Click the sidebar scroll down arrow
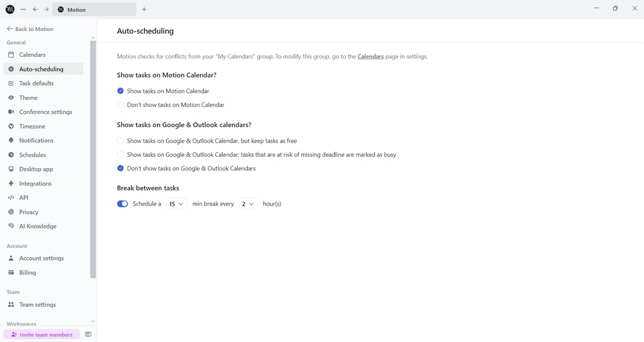644x342 pixels. pyautogui.click(x=93, y=321)
